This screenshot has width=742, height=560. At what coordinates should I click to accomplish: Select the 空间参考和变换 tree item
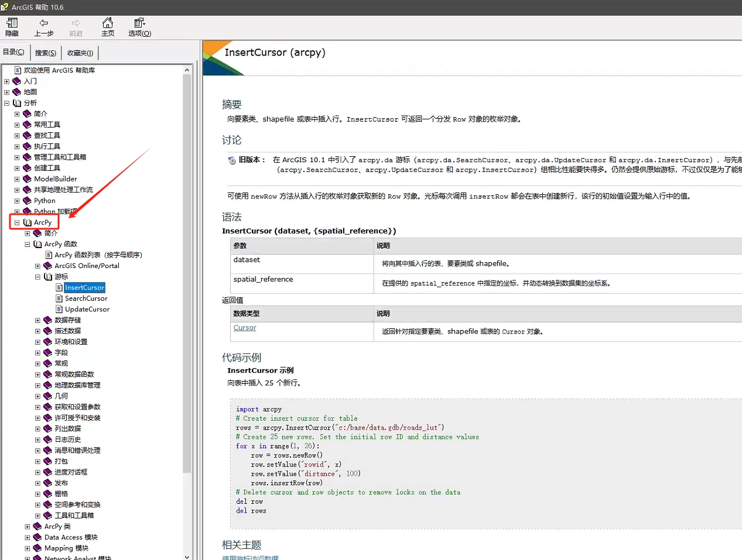(77, 505)
